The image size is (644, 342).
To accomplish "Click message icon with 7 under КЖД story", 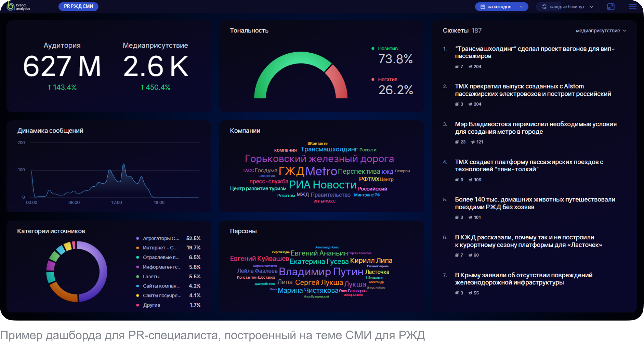I will click(457, 255).
